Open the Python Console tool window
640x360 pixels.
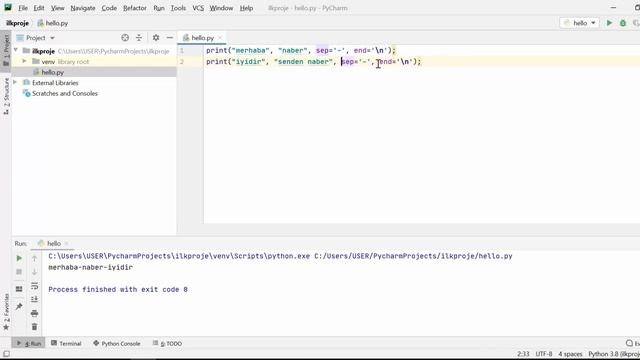click(x=117, y=343)
